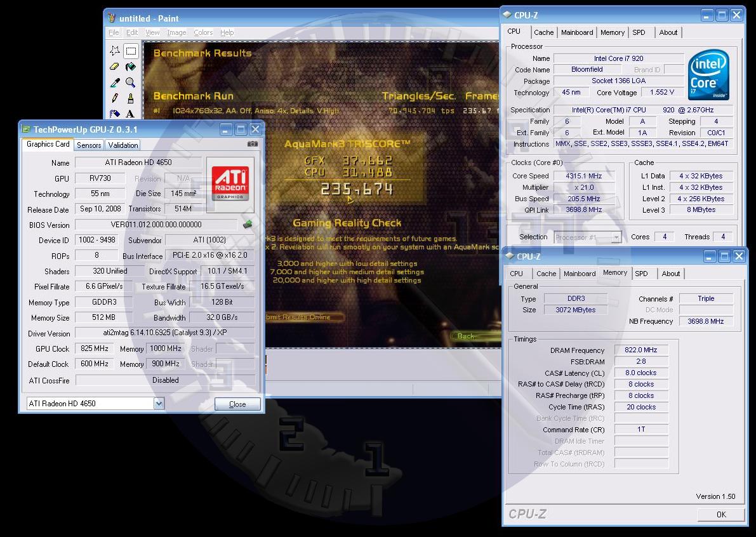Click the Close button in GPU-Z

point(237,404)
